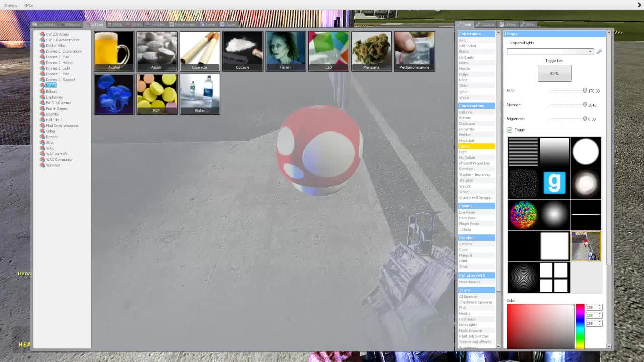Spawn the Aspirin entity
The width and height of the screenshot is (644, 362).
[156, 51]
